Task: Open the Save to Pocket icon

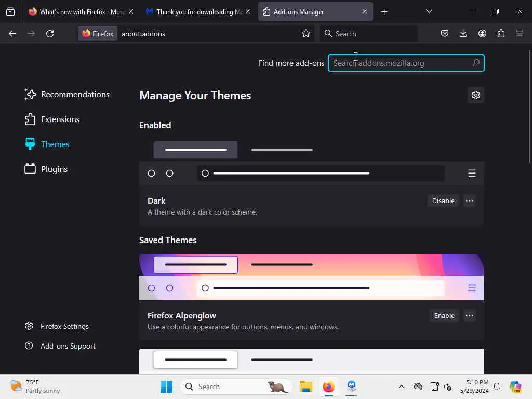Action: point(445,34)
